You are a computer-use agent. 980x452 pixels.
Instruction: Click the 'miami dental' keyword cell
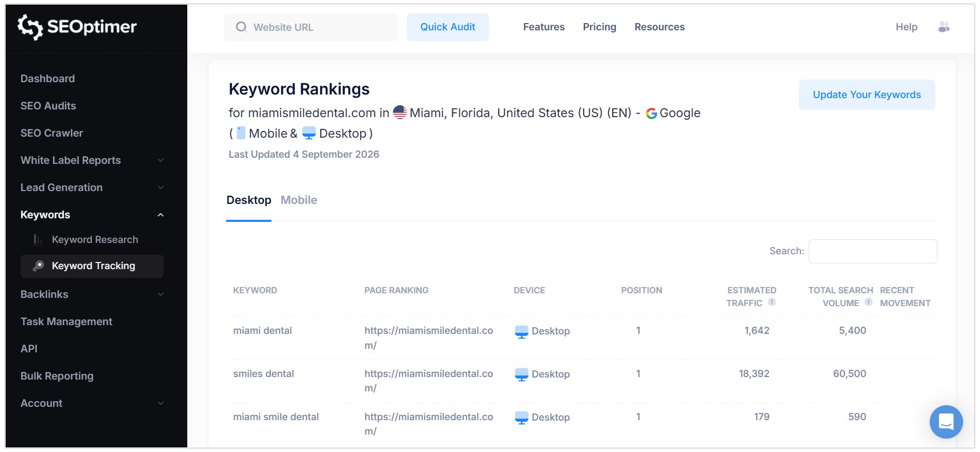[x=262, y=331]
